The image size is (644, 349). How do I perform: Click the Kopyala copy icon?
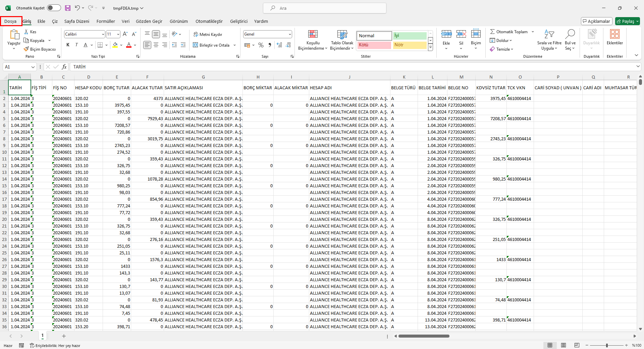pos(26,40)
